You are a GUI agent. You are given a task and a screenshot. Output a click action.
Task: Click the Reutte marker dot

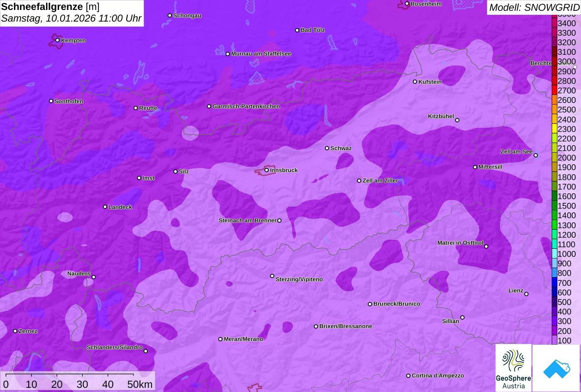coord(135,108)
